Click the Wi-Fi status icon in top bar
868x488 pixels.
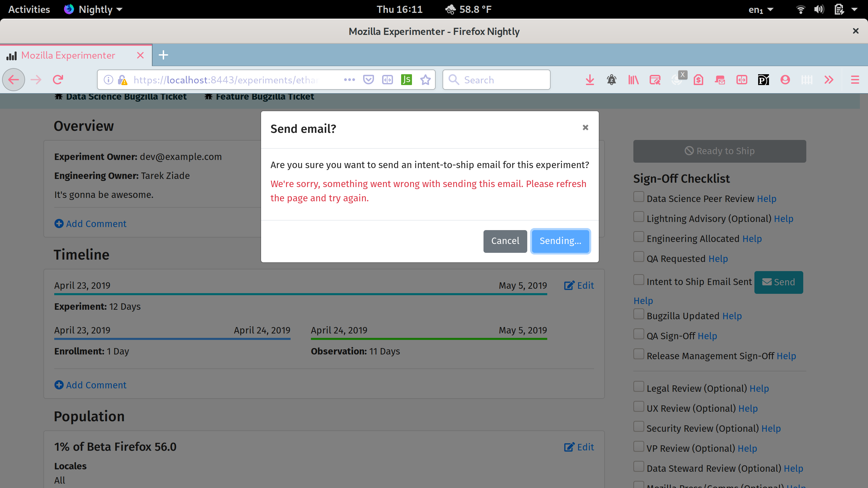[801, 9]
